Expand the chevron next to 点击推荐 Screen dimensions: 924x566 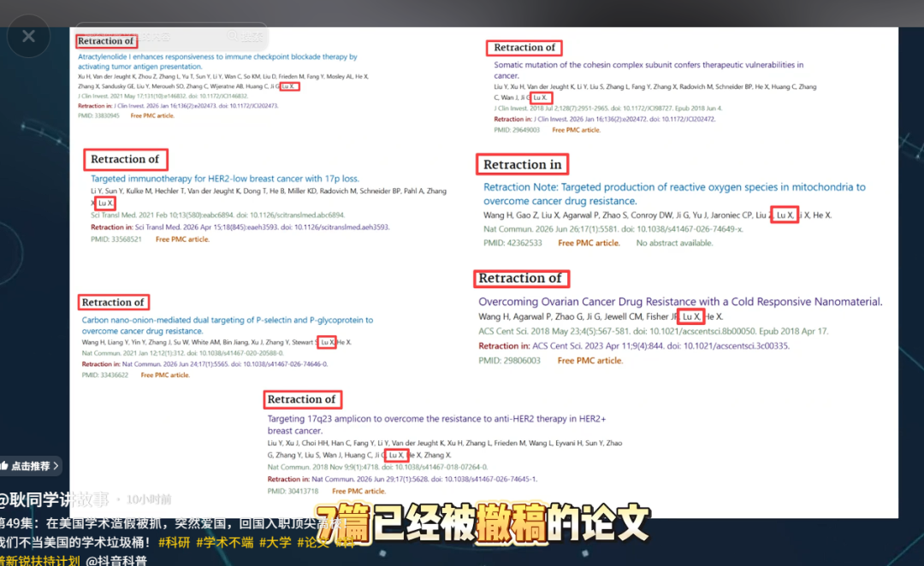coord(56,466)
